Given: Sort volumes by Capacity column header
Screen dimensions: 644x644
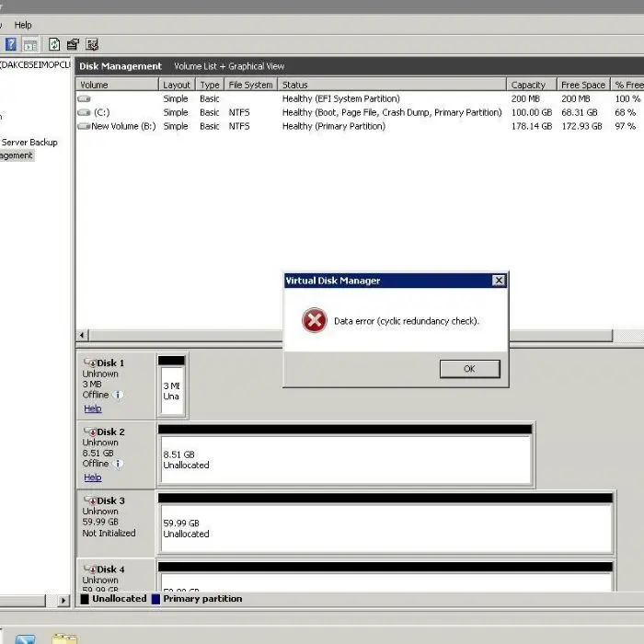Looking at the screenshot, I should pos(528,85).
